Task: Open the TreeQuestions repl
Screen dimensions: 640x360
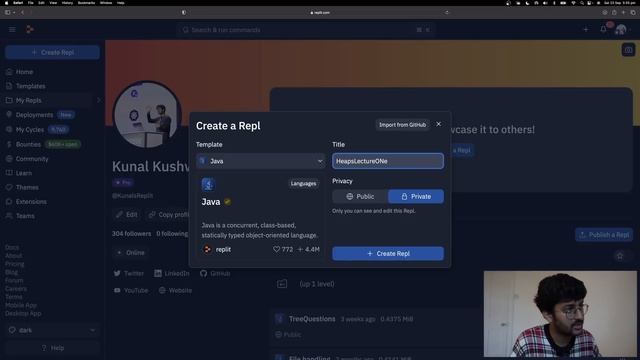Action: pos(312,319)
